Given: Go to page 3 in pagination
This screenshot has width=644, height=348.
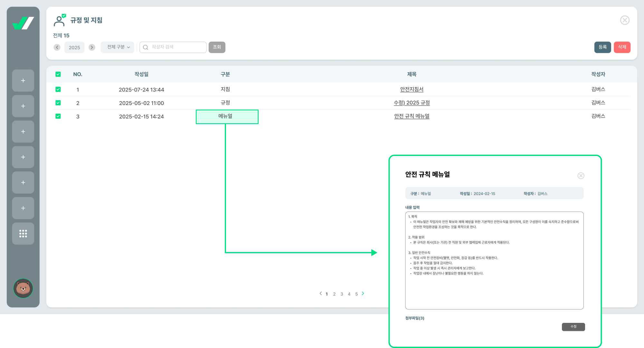Looking at the screenshot, I should [342, 294].
